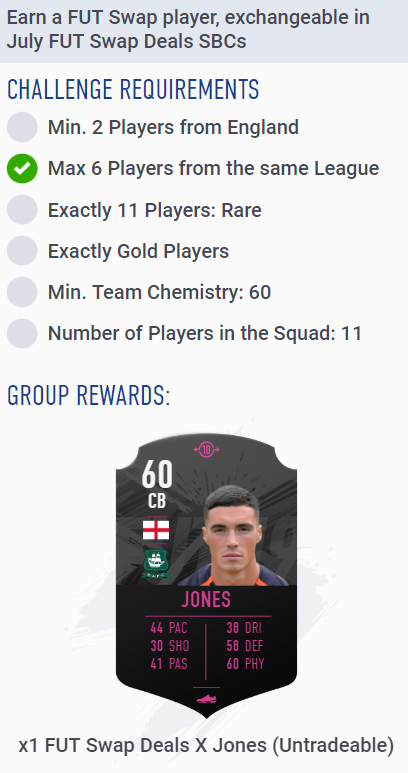
Task: Click the circle beside Exactly Gold Players
Action: 22,251
